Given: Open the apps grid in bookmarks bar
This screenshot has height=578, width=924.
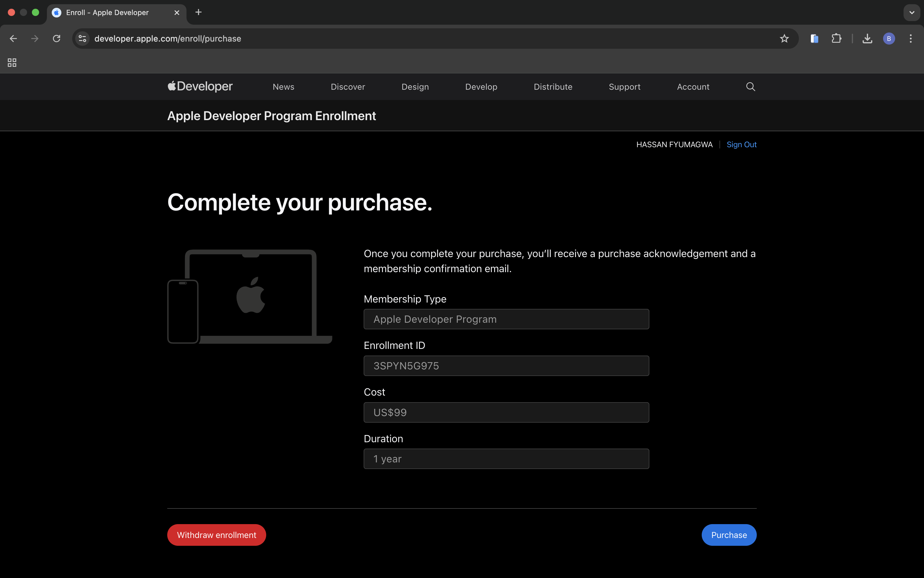Looking at the screenshot, I should click(12, 62).
